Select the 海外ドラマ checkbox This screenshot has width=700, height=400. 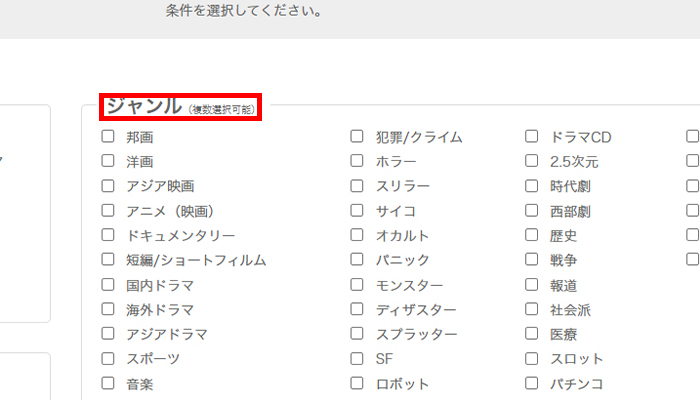point(108,309)
